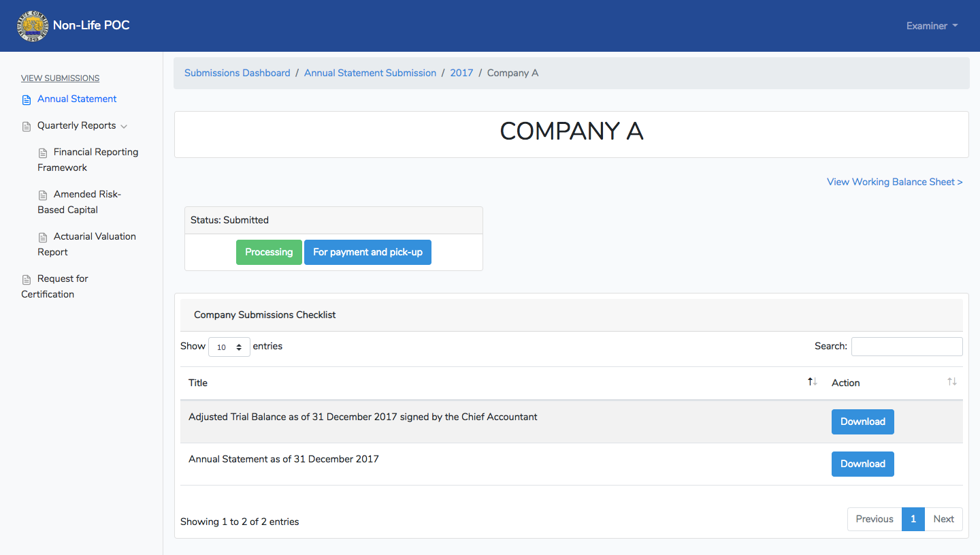Open the Examiner user dropdown

932,26
